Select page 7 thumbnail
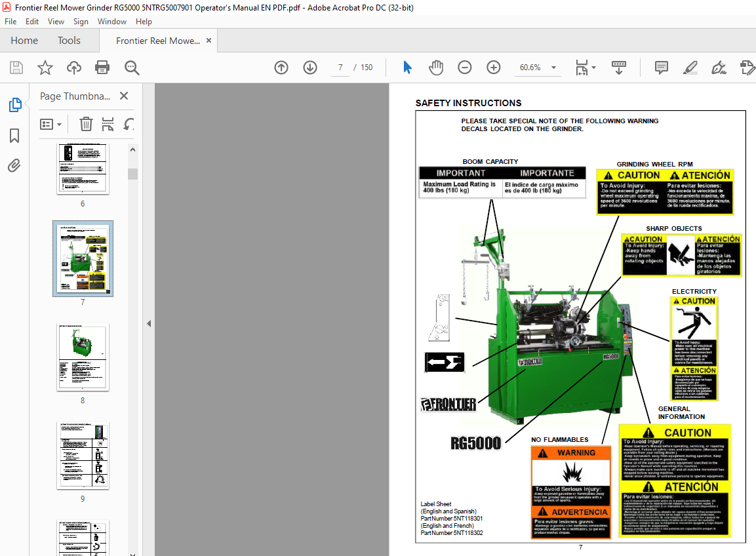Image resolution: width=756 pixels, height=556 pixels. click(83, 258)
